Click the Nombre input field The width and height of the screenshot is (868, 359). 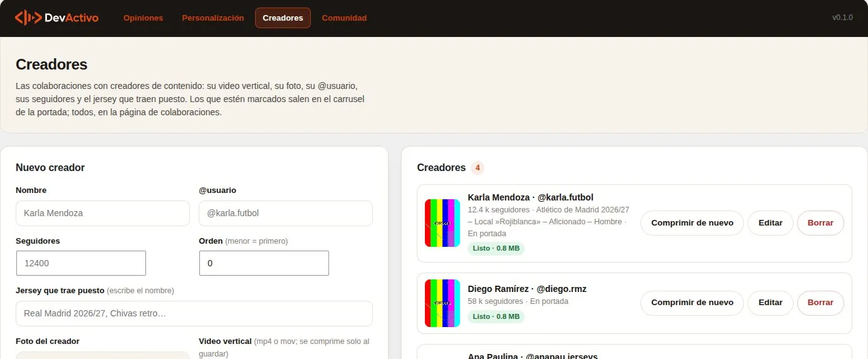click(103, 213)
